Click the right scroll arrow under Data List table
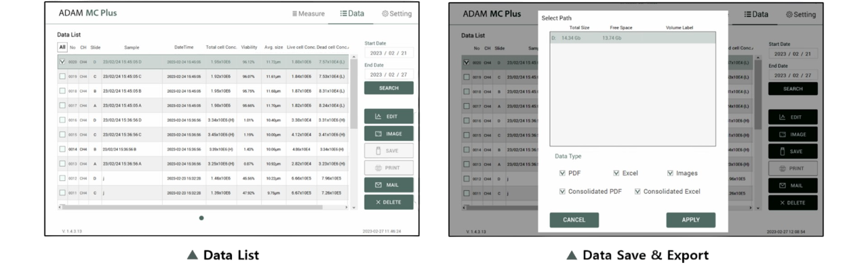This screenshot has width=868, height=271. [347, 207]
